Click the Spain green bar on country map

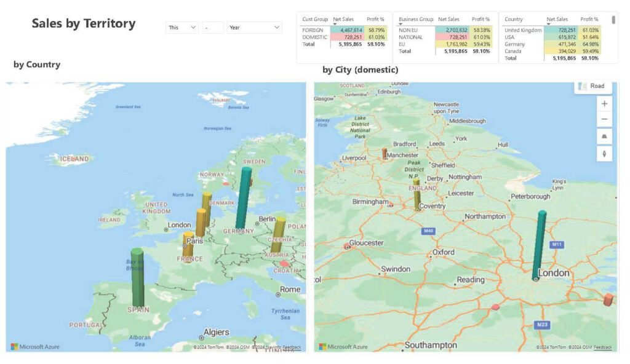click(137, 277)
